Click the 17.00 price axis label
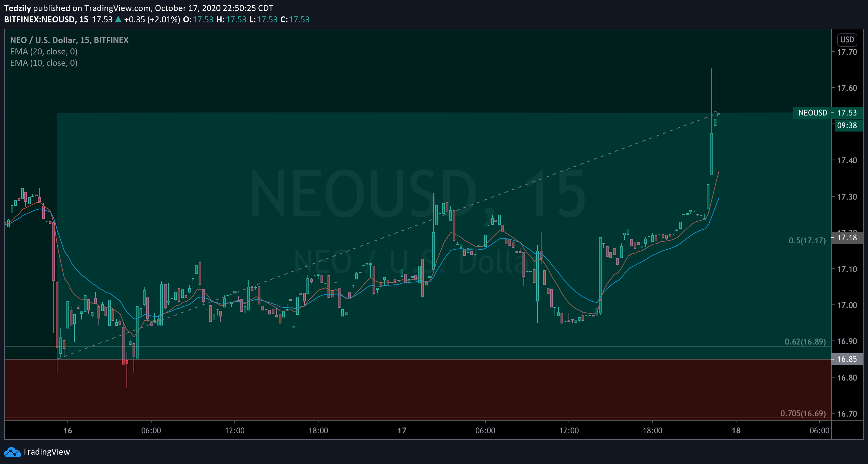Image resolution: width=868 pixels, height=464 pixels. point(847,305)
